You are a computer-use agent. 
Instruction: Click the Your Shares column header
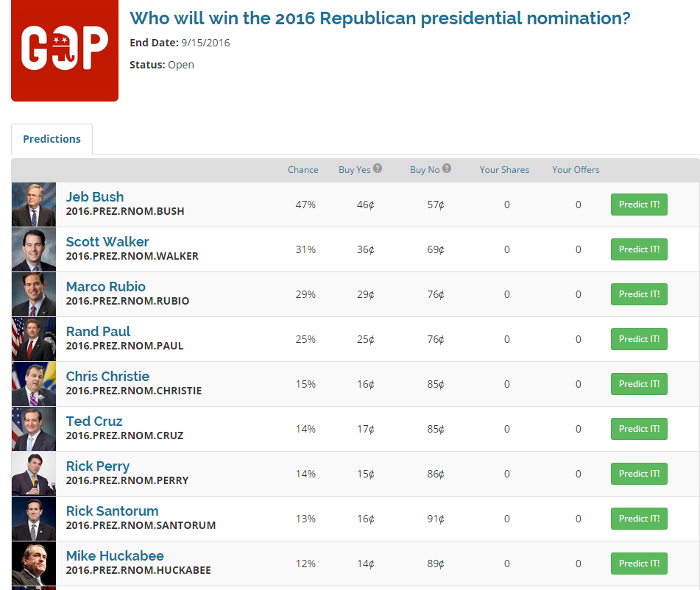tap(504, 170)
